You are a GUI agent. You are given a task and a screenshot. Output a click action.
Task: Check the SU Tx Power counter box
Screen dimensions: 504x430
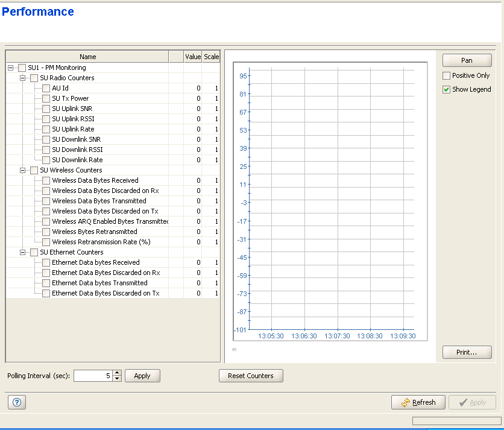tap(46, 99)
